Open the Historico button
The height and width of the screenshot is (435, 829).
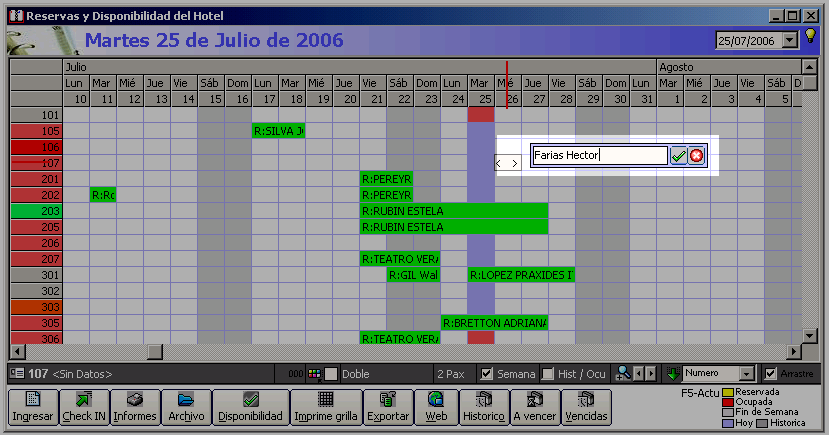coord(483,407)
